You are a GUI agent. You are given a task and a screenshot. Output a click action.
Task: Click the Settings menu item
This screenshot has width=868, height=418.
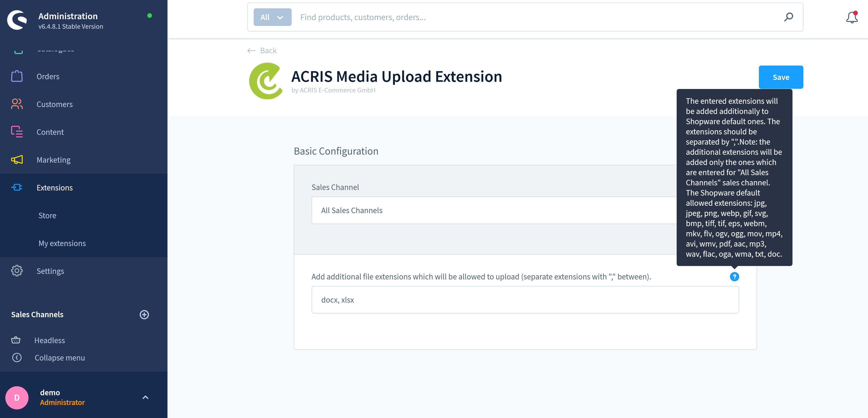[50, 271]
